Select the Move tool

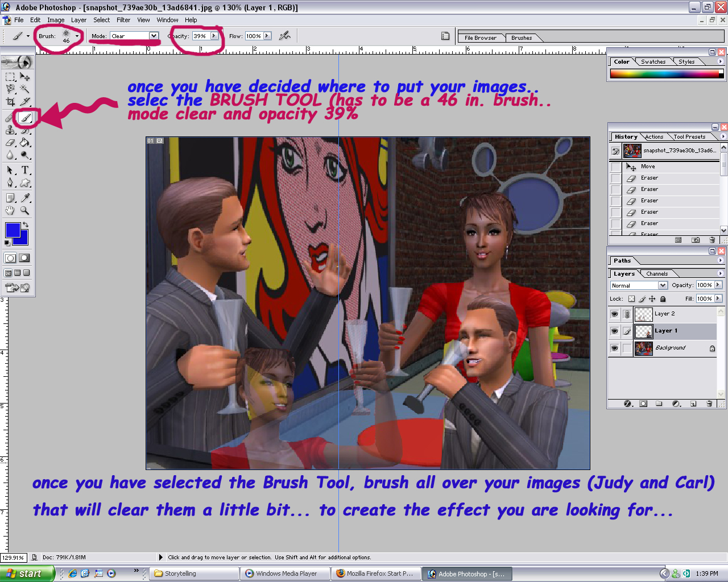coord(25,77)
